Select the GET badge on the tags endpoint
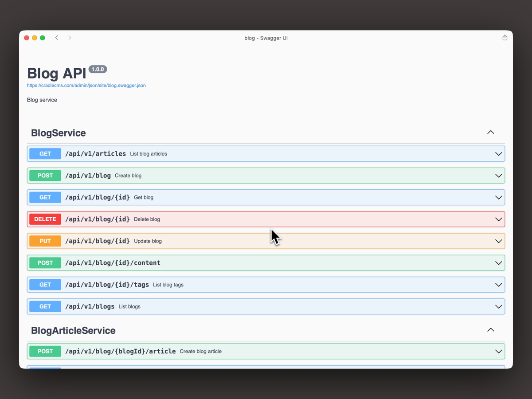This screenshot has height=399, width=532. coord(45,285)
